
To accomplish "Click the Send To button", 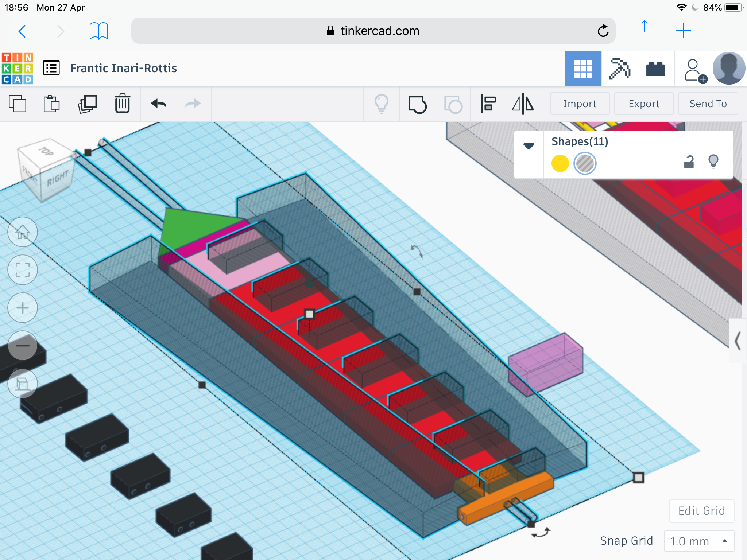I will [708, 104].
